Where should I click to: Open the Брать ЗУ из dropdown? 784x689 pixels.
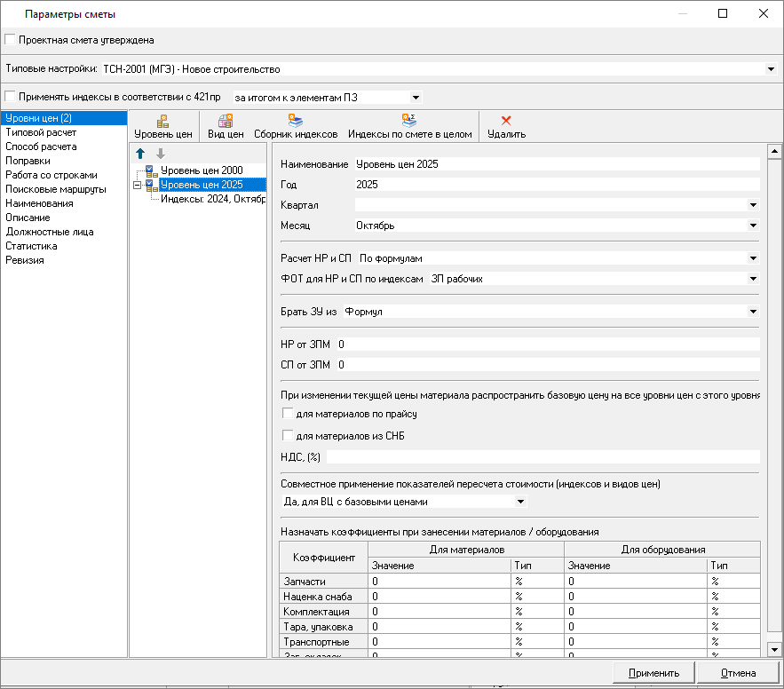pyautogui.click(x=753, y=312)
